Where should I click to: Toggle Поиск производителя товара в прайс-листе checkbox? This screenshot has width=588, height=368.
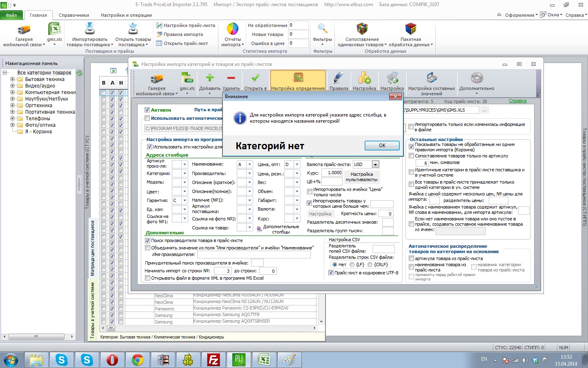(x=148, y=241)
